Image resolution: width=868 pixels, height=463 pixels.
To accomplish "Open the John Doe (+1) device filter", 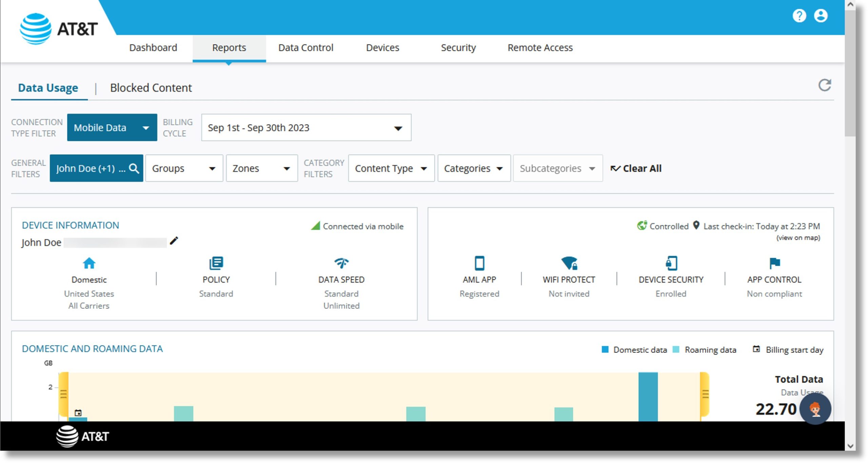I will [x=96, y=168].
